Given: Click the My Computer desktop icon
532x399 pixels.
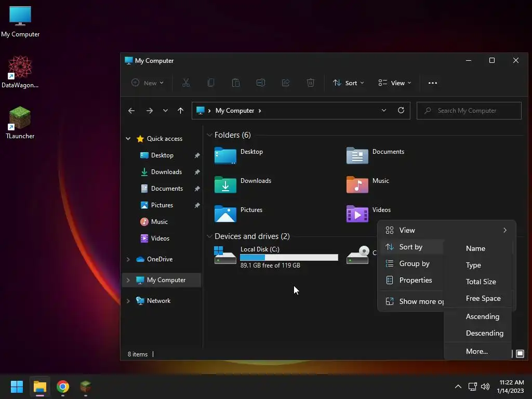Looking at the screenshot, I should click(x=20, y=21).
